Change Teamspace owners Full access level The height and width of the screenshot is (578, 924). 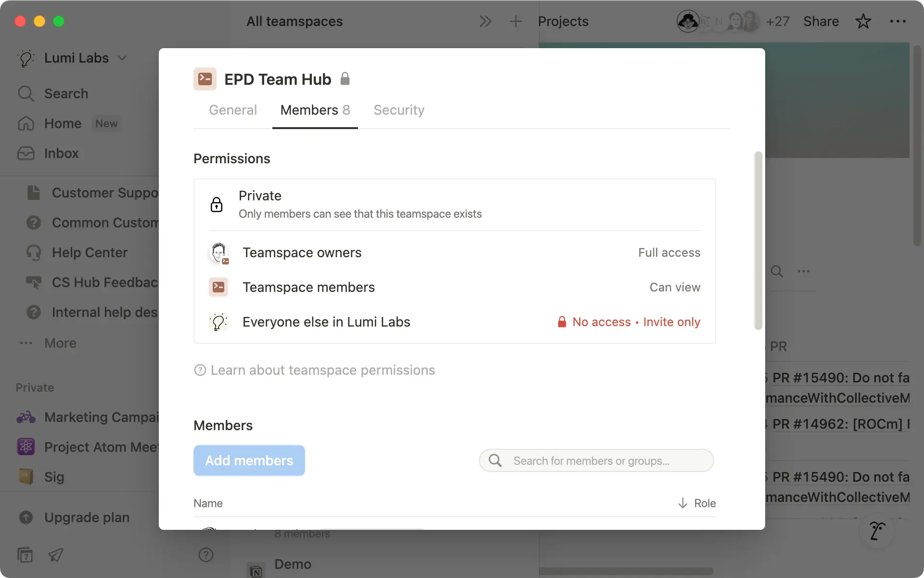669,252
